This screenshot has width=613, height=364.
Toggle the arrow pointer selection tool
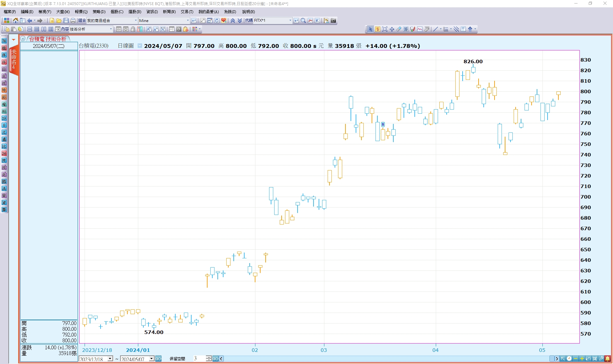click(370, 29)
